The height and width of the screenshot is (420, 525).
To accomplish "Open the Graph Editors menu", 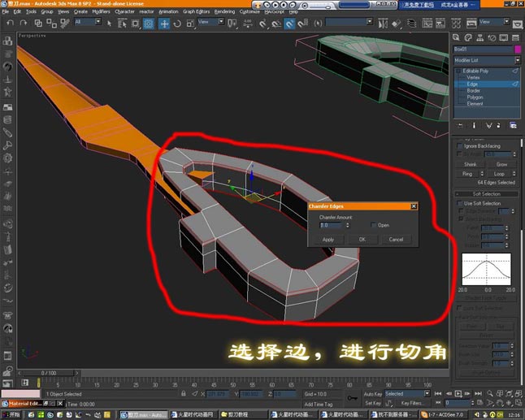I will [x=196, y=11].
